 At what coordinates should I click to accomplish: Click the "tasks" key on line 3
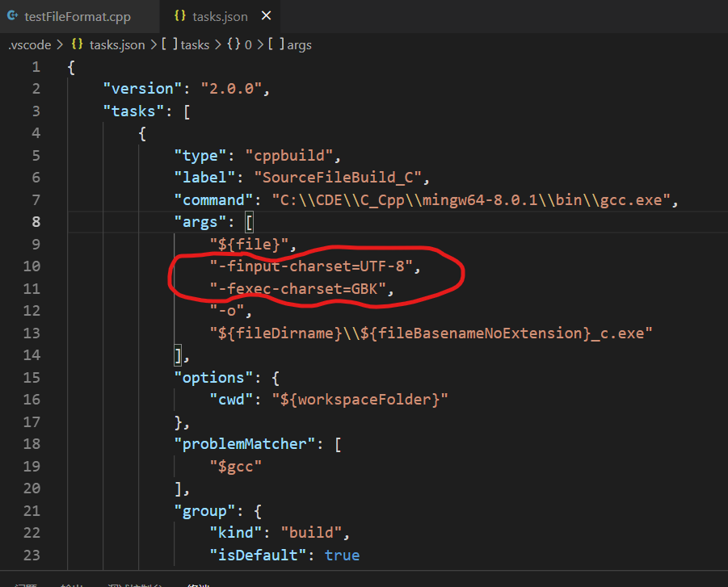pos(133,111)
